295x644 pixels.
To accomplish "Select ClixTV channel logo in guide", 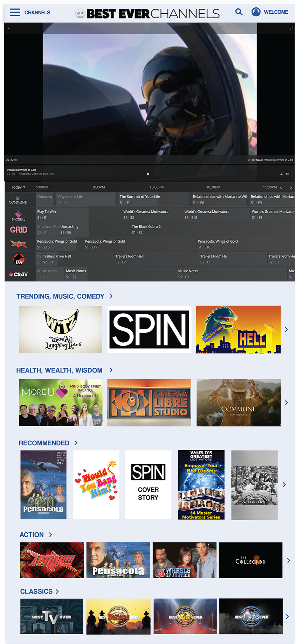I will [x=19, y=274].
